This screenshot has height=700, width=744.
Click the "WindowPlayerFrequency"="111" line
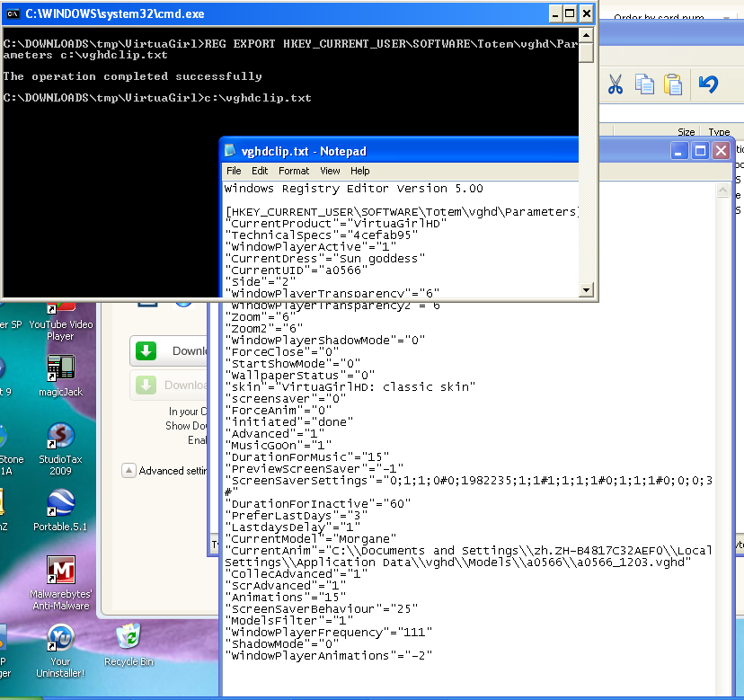click(328, 633)
